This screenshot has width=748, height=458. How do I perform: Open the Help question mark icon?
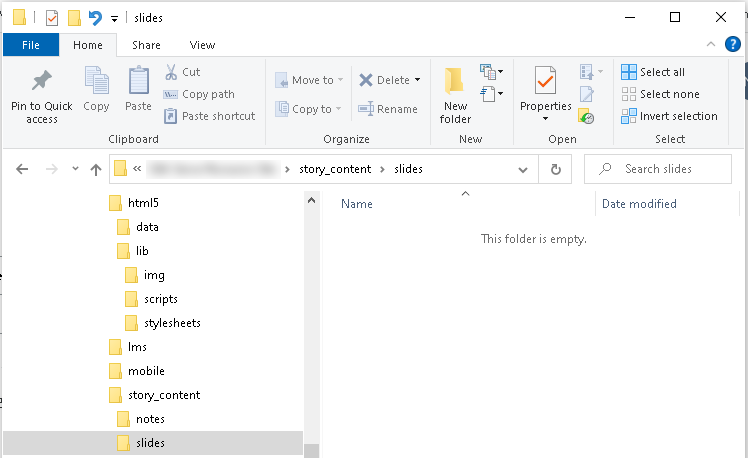tap(733, 44)
